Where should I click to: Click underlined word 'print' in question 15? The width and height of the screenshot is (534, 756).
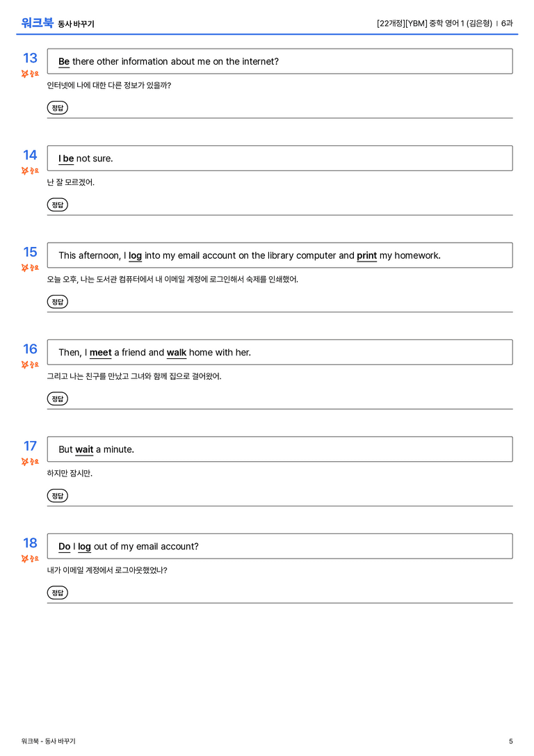[x=366, y=256]
